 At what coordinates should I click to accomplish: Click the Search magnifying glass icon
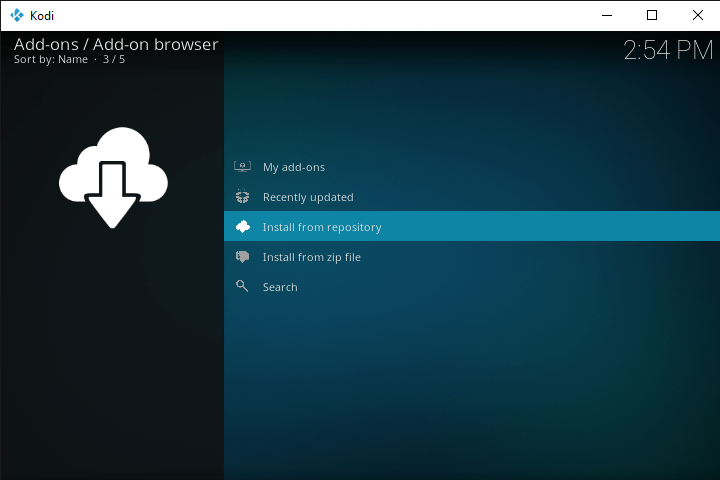point(242,287)
